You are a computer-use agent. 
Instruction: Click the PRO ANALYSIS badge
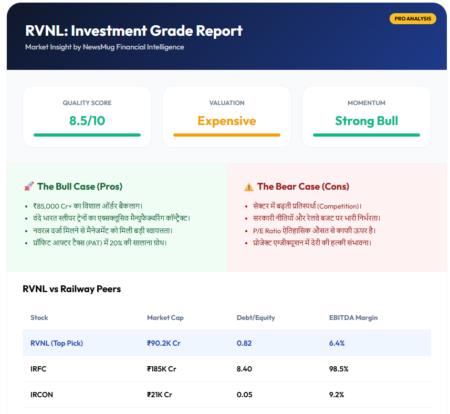coord(413,19)
